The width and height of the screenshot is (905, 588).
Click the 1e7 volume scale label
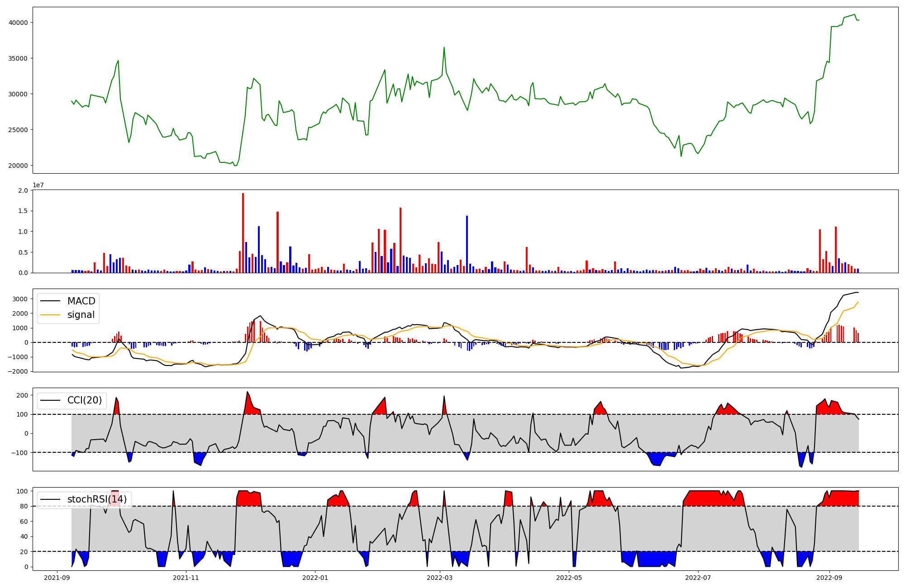[x=38, y=185]
